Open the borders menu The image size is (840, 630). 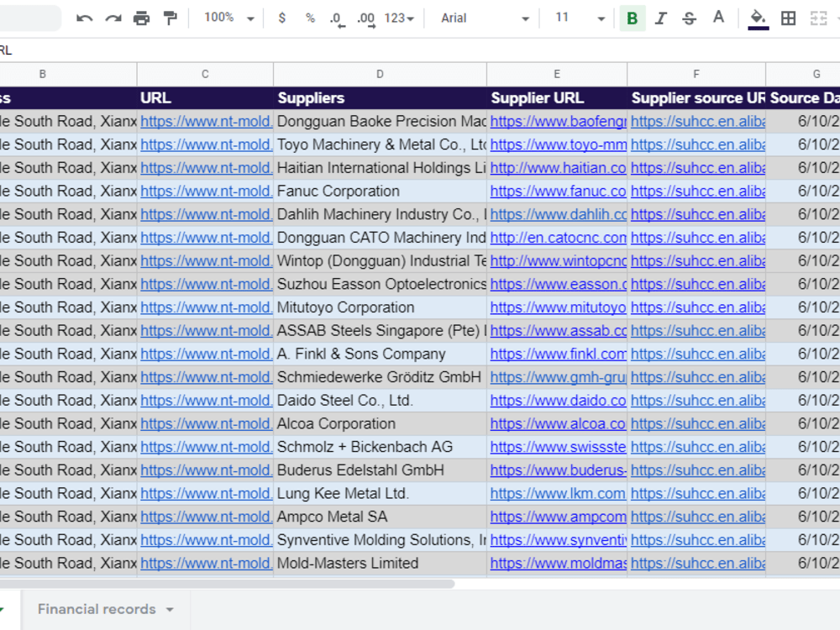tap(788, 18)
